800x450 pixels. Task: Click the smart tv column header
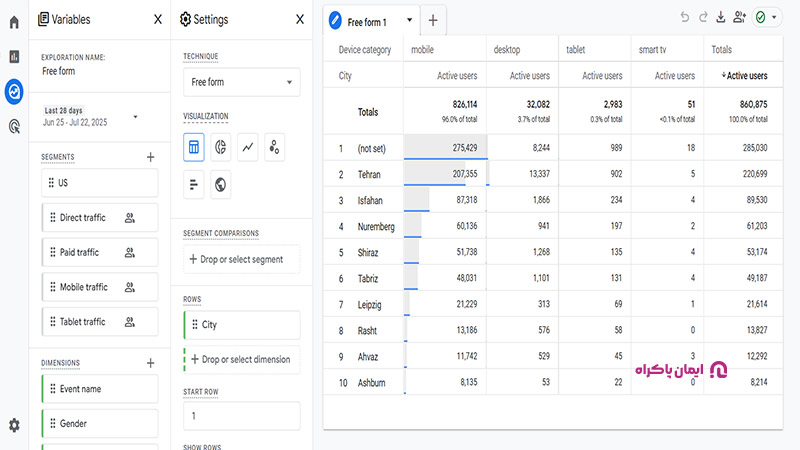point(653,49)
